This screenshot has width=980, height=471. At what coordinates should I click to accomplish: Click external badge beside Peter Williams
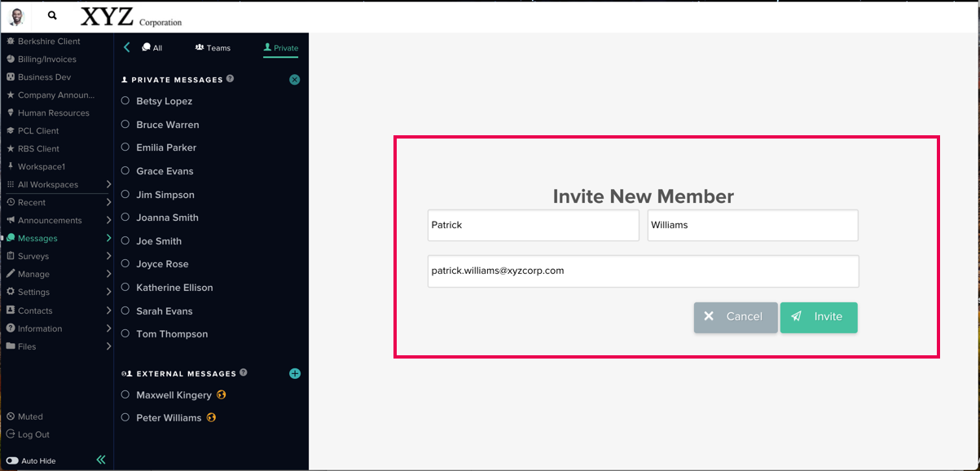point(212,417)
